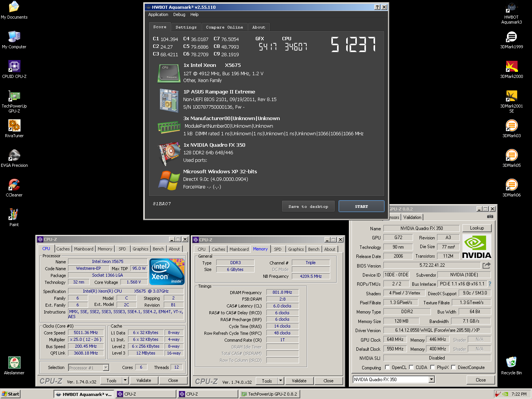Open Bench tab in left CPU-Z
Screen dimensions: 532x399
click(x=158, y=249)
